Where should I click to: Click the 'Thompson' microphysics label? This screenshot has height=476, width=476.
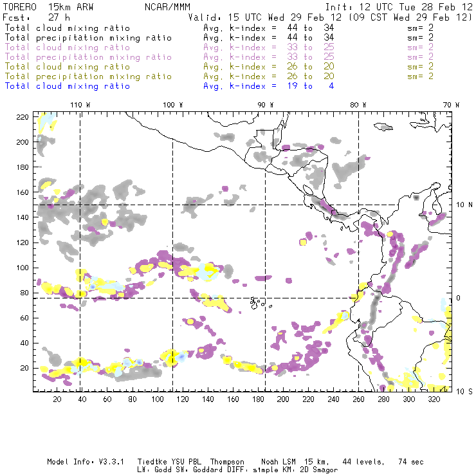pos(227,462)
